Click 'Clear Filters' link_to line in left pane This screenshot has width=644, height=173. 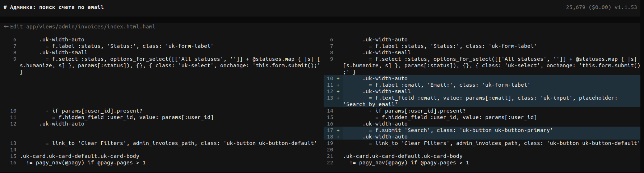[x=181, y=143]
